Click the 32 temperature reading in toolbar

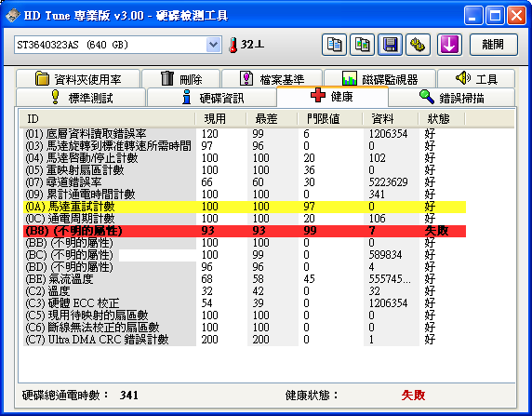(252, 45)
